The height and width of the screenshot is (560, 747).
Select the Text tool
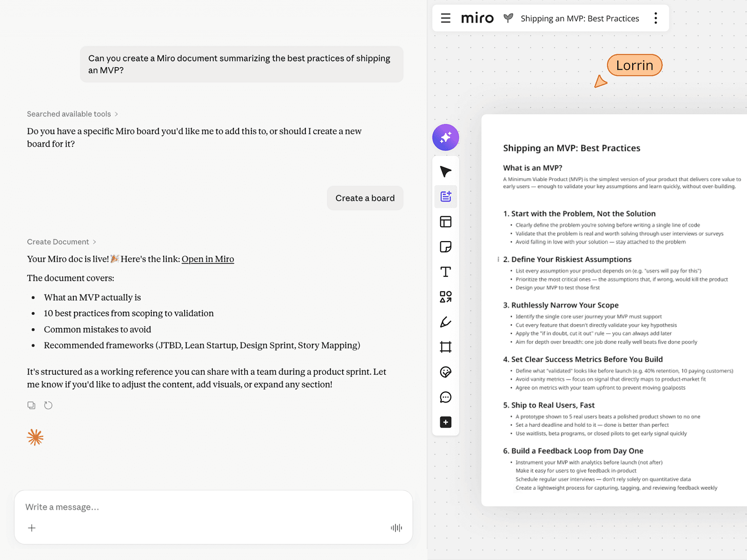446,272
